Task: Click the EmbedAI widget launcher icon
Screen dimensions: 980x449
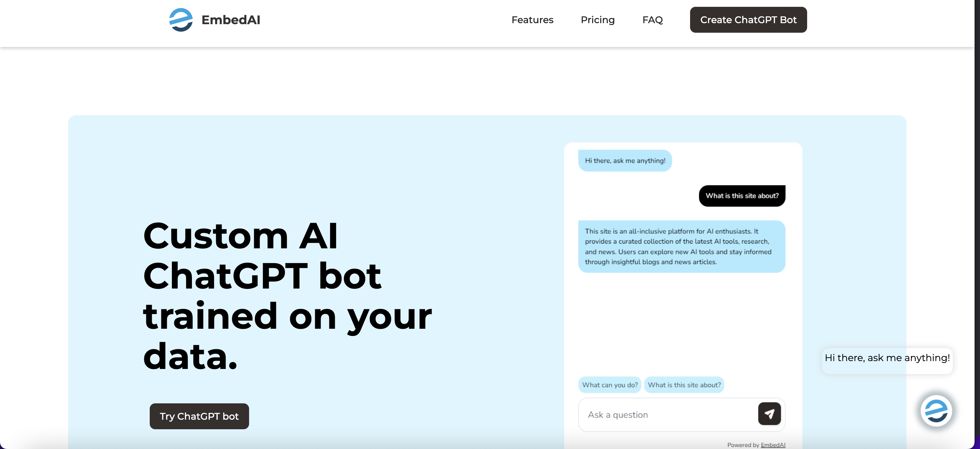Action: [x=936, y=410]
